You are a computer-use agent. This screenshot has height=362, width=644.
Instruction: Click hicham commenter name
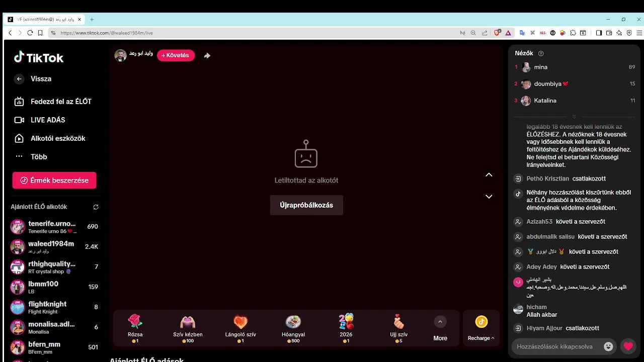tap(536, 307)
